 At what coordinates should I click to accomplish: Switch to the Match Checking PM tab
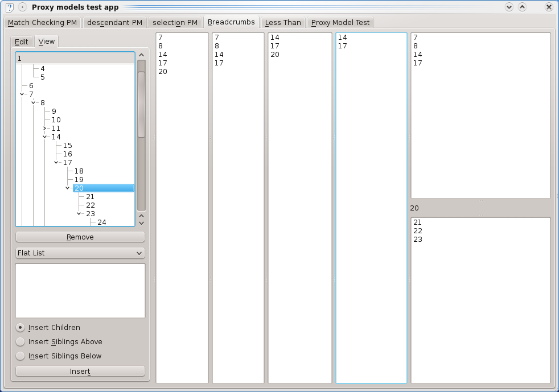click(x=42, y=23)
